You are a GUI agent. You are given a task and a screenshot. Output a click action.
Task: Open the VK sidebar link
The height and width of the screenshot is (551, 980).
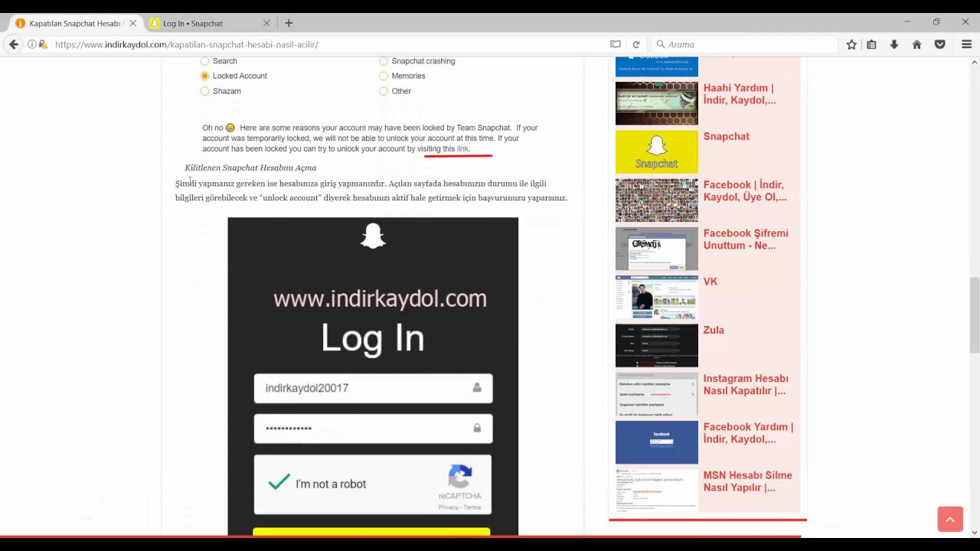click(x=710, y=282)
